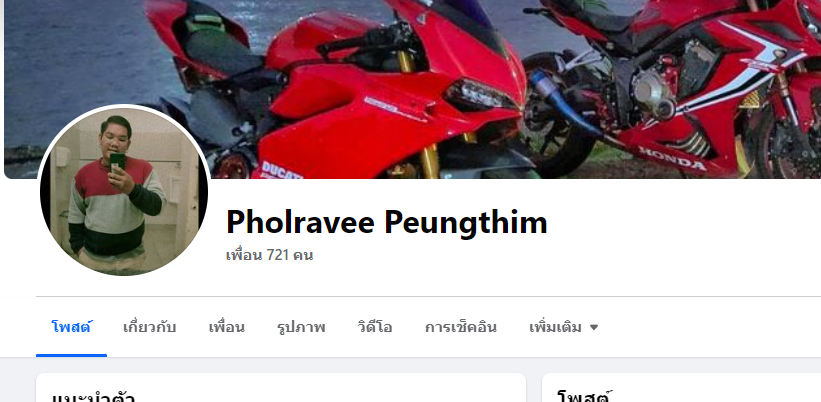Image resolution: width=821 pixels, height=402 pixels.
Task: Switch to the เกี่ยวกับ tab
Action: pos(149,327)
